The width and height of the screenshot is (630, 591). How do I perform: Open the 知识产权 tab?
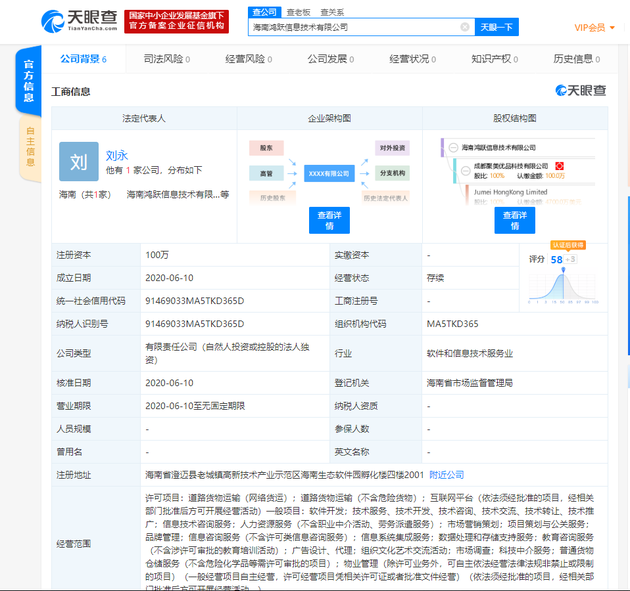pos(495,59)
